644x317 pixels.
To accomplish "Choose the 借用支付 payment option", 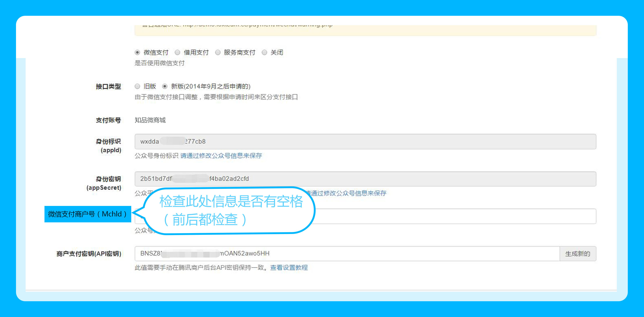I will point(177,53).
